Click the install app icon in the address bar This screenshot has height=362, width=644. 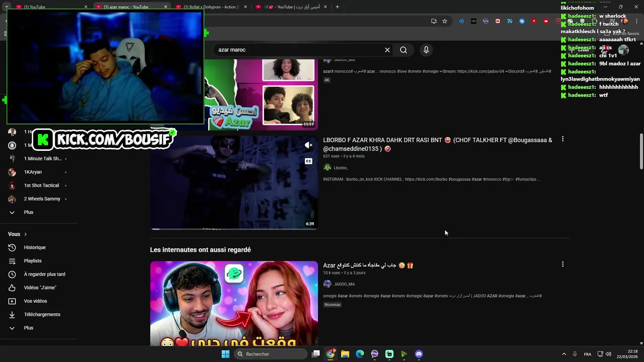pyautogui.click(x=434, y=21)
